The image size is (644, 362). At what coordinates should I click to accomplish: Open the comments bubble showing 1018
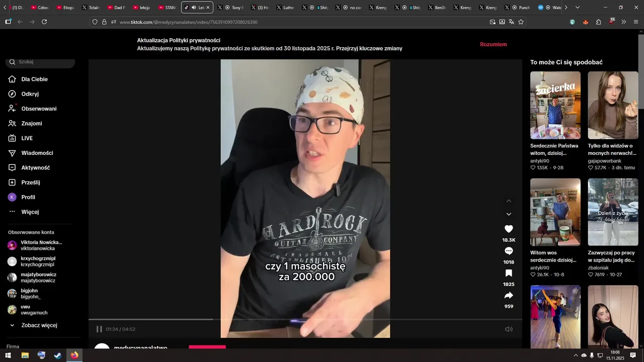pos(509,251)
